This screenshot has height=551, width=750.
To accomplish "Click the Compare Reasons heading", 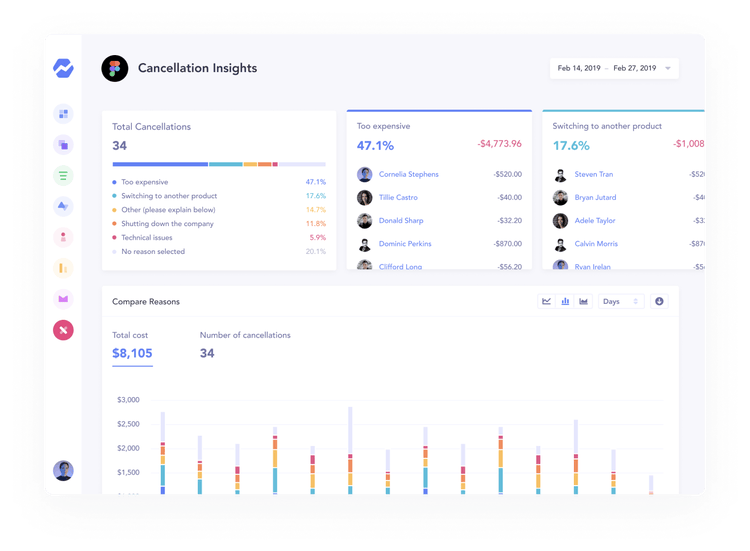I will click(x=146, y=301).
